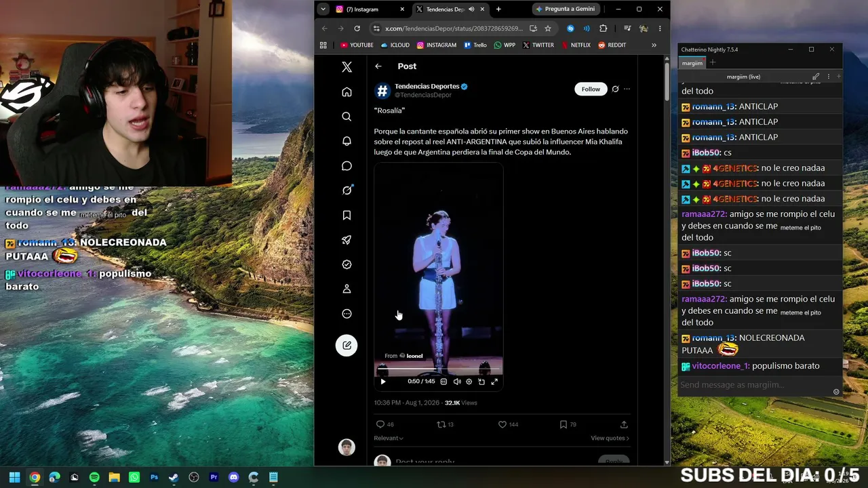The image size is (868, 488).
Task: Open video settings gear
Action: click(x=469, y=382)
